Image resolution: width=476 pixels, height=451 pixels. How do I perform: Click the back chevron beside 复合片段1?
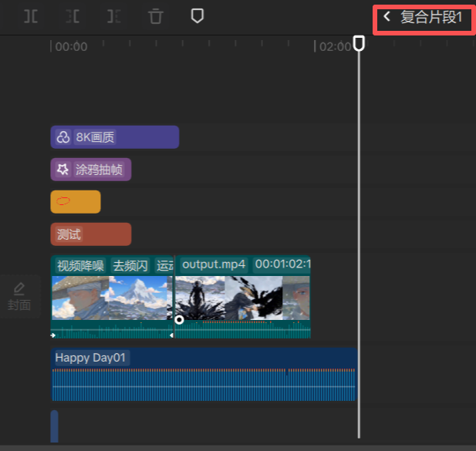(x=387, y=16)
